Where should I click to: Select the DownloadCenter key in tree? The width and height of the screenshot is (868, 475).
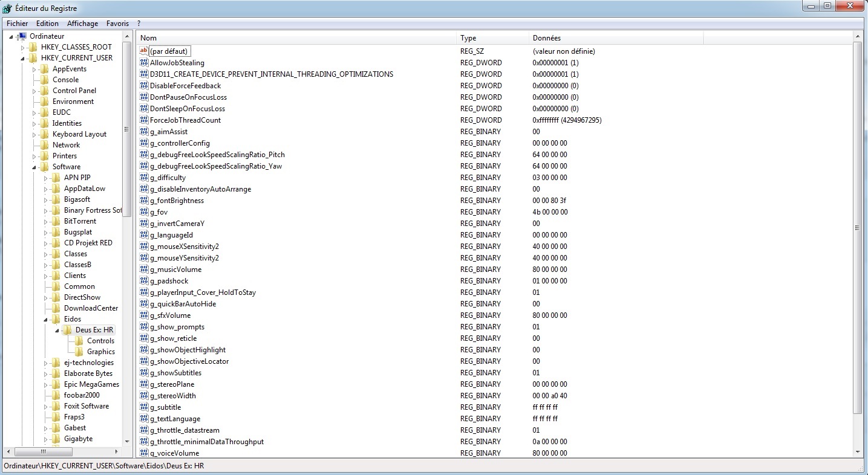(91, 308)
